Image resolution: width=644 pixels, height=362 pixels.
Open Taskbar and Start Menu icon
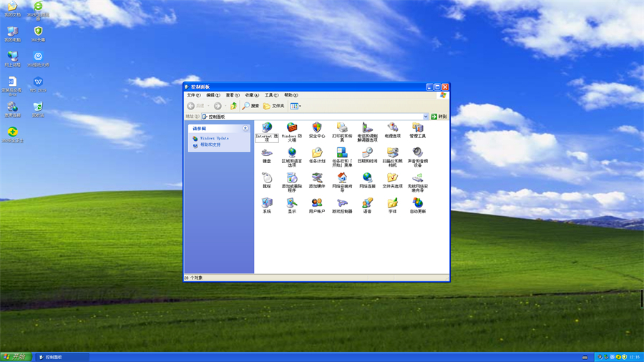click(x=342, y=157)
